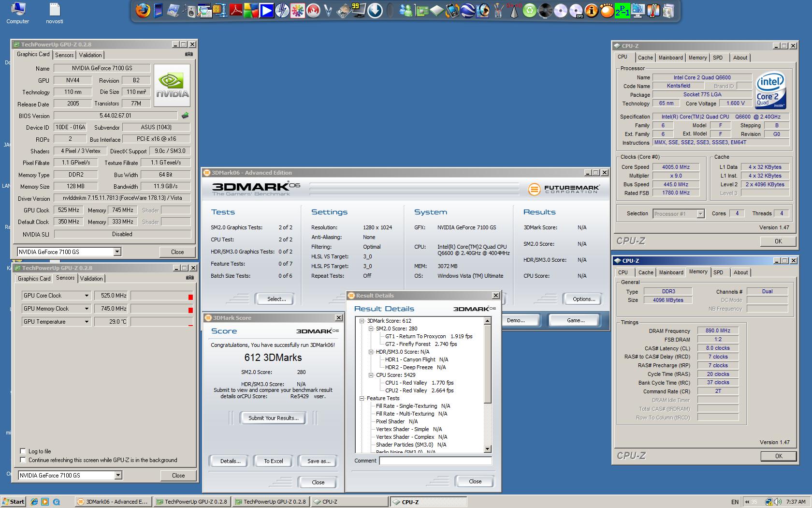Viewport: 812px width, 508px height.
Task: Collapse the 3DMark Score tree node
Action: click(x=362, y=321)
